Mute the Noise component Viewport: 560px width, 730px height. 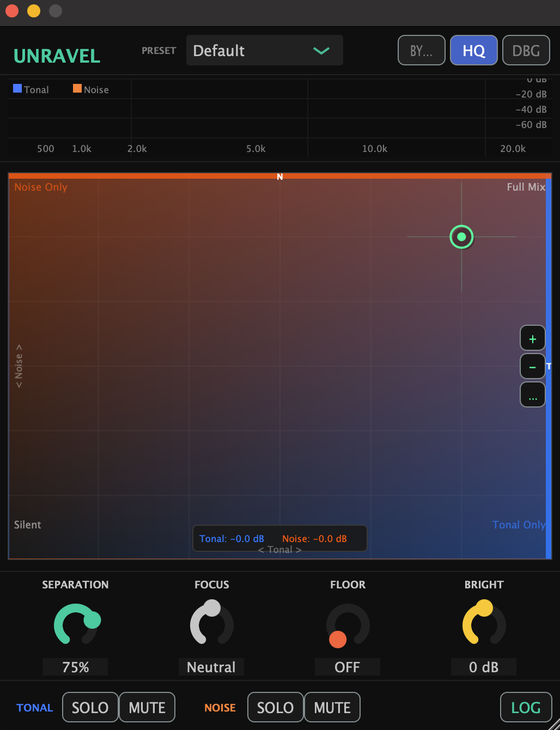click(x=332, y=707)
